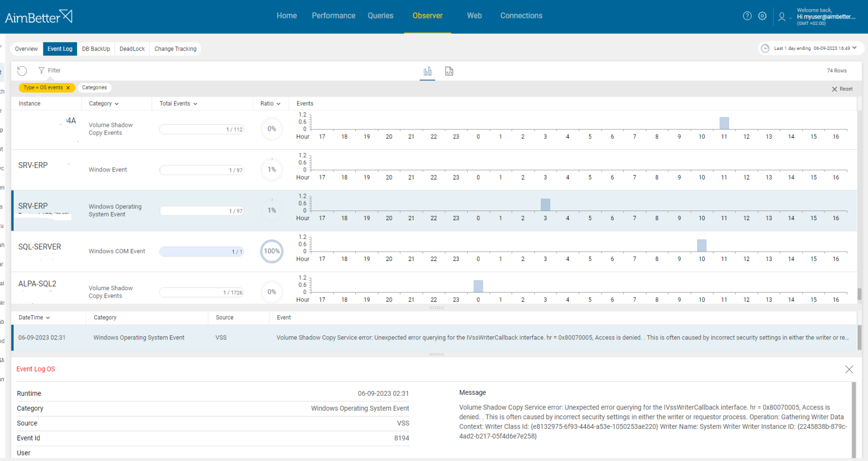Open the user profile icon
The height and width of the screenshot is (461, 868).
(782, 17)
